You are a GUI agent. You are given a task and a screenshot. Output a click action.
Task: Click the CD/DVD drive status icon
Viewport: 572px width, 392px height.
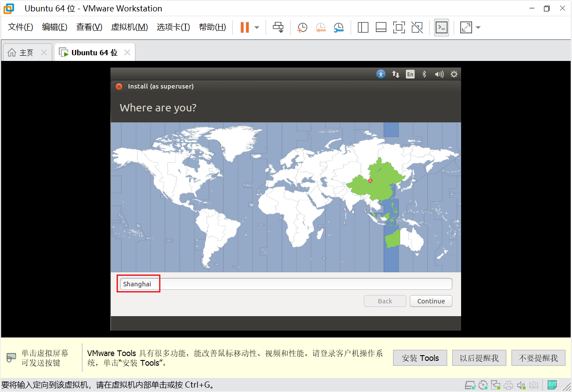click(483, 385)
